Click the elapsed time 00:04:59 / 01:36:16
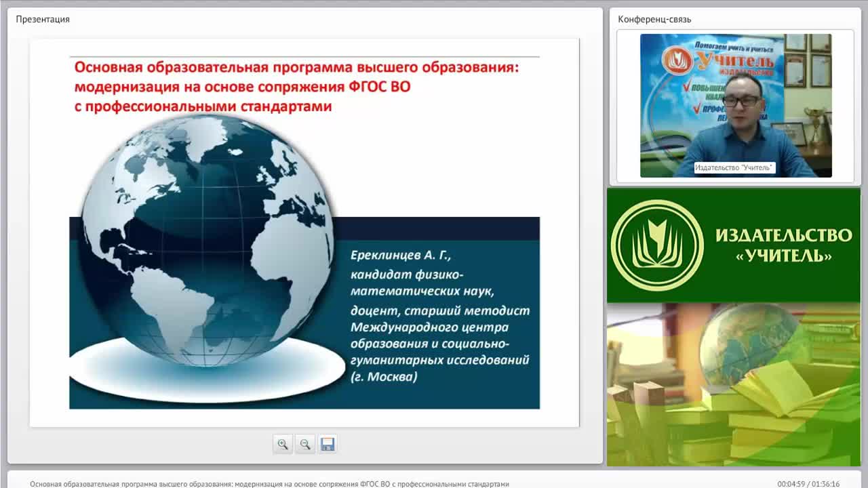 click(x=808, y=484)
